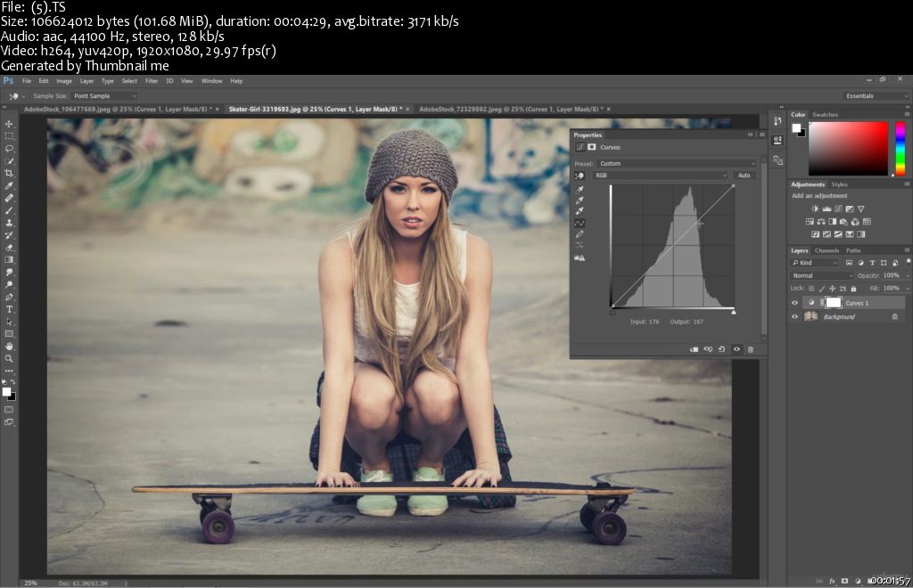Select the Rectangular Marquee tool
This screenshot has height=588, width=913.
(x=9, y=136)
